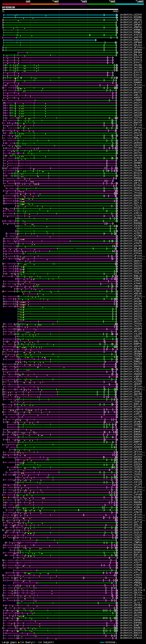Image resolution: width=146 pixels, height=644 pixels.
Task: Click the red ~20% legend color bar
Action: (x=16, y=4)
